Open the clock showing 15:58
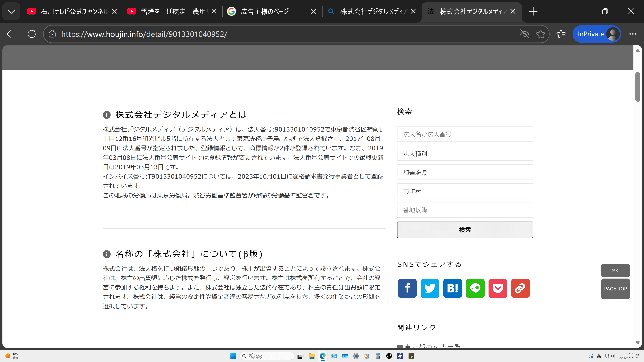 pyautogui.click(x=626, y=356)
